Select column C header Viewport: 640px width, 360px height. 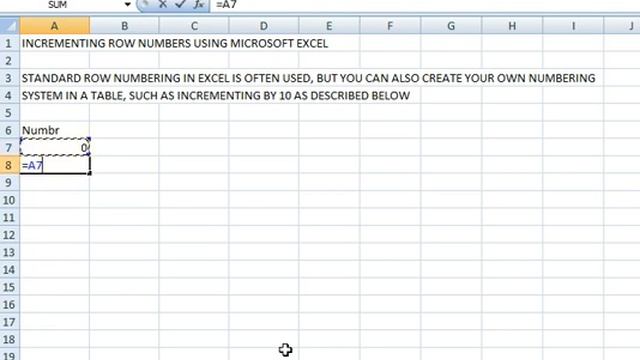click(x=194, y=26)
